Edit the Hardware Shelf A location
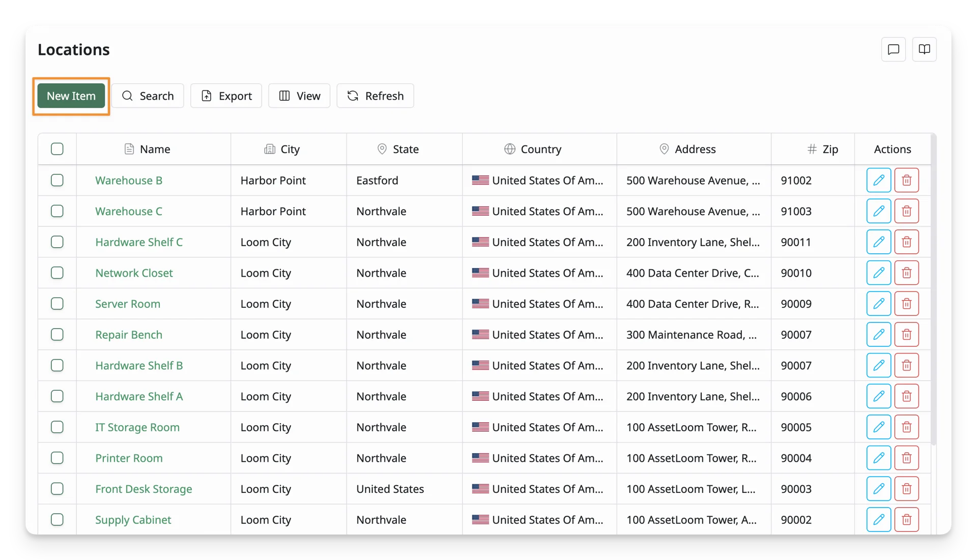The width and height of the screenshot is (977, 560). click(878, 396)
